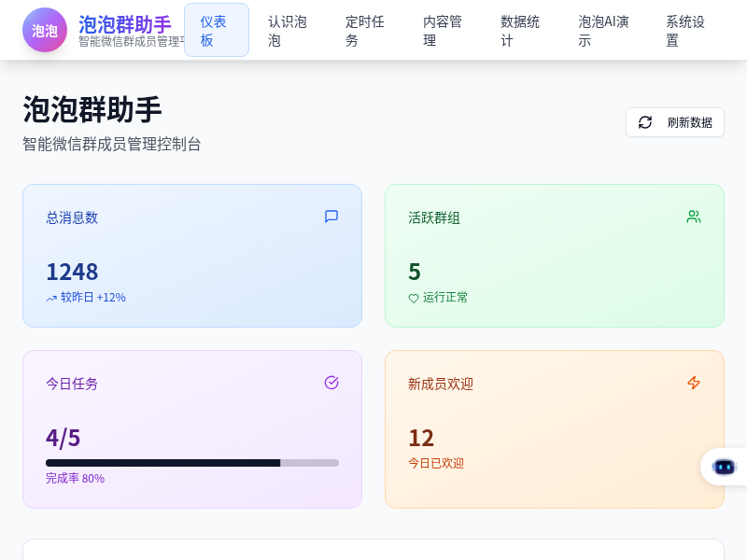
Task: Open the 内容管理 section
Action: pos(443,30)
